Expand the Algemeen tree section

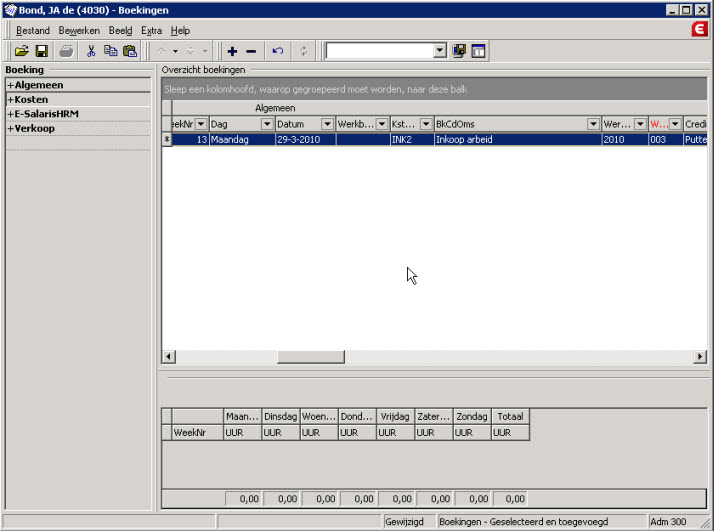pyautogui.click(x=11, y=86)
